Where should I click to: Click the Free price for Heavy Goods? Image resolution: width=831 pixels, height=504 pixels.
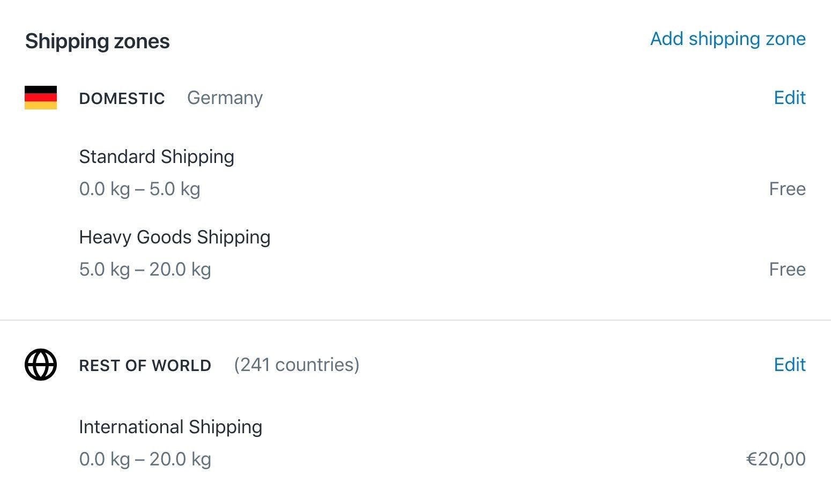pos(787,269)
